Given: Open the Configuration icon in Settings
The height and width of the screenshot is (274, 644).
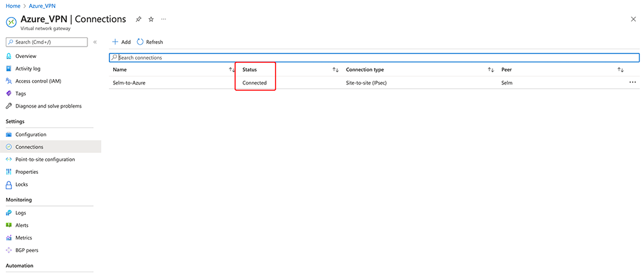Looking at the screenshot, I should click(x=9, y=135).
